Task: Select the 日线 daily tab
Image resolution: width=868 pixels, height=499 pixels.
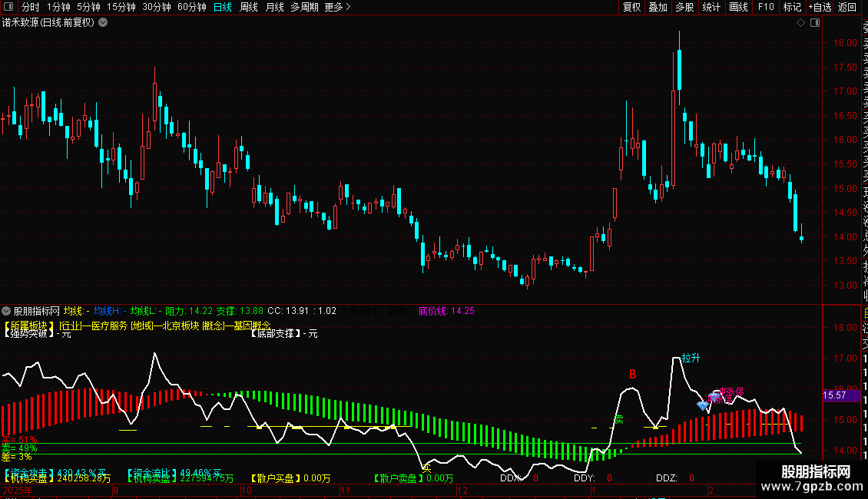Action: click(223, 7)
